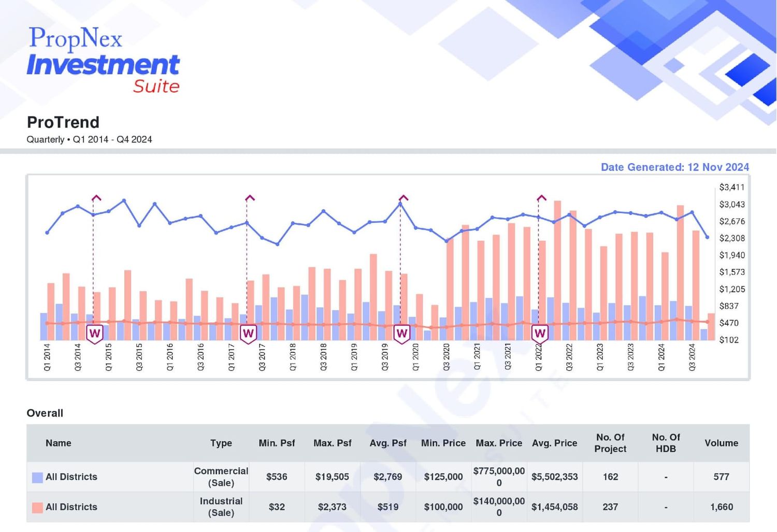Click the W marker icon near Q3 2019
This screenshot has height=532, width=777.
coord(401,334)
